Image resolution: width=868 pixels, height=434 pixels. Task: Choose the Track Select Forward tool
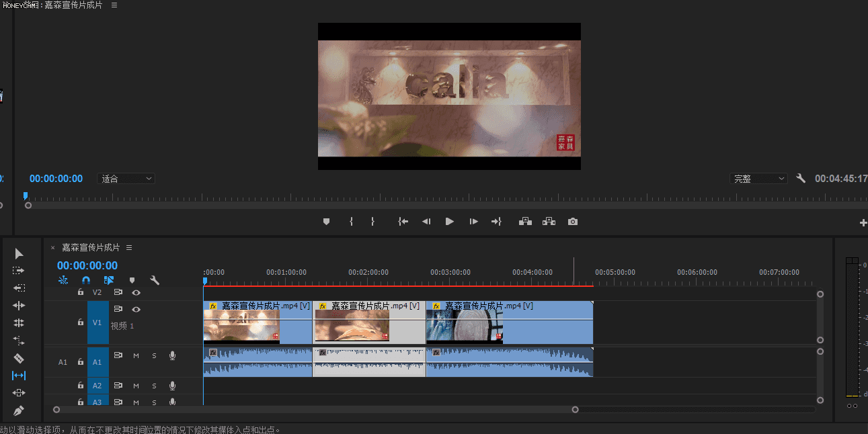pyautogui.click(x=19, y=271)
